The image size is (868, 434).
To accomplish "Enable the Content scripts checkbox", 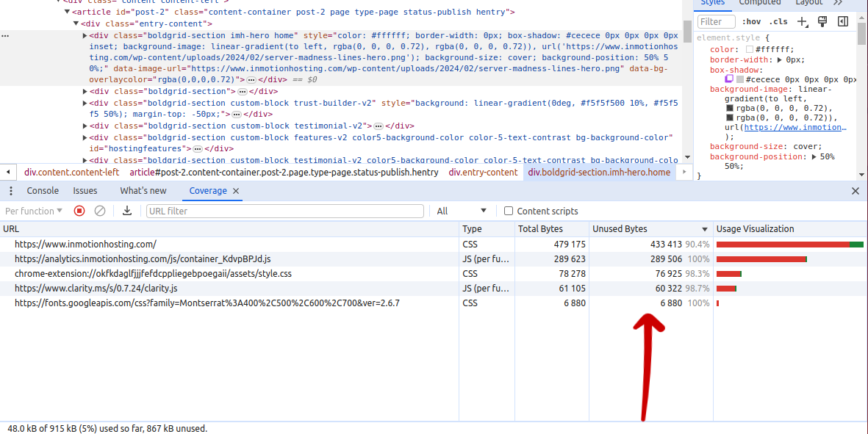I will point(508,211).
